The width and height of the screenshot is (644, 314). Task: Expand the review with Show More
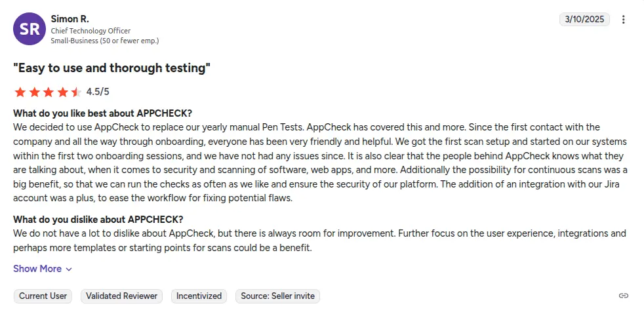tap(37, 269)
